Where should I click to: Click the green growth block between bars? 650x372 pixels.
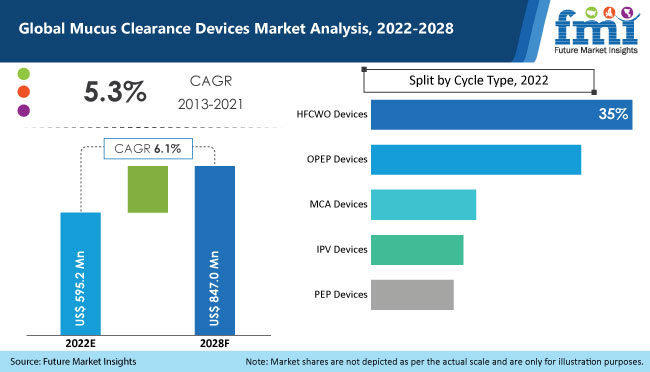148,190
